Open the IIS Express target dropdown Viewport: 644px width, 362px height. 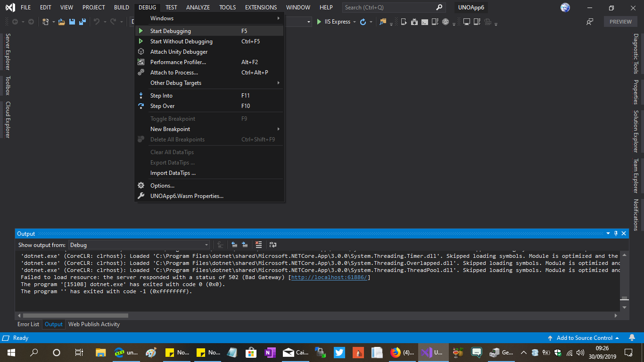[x=355, y=22]
